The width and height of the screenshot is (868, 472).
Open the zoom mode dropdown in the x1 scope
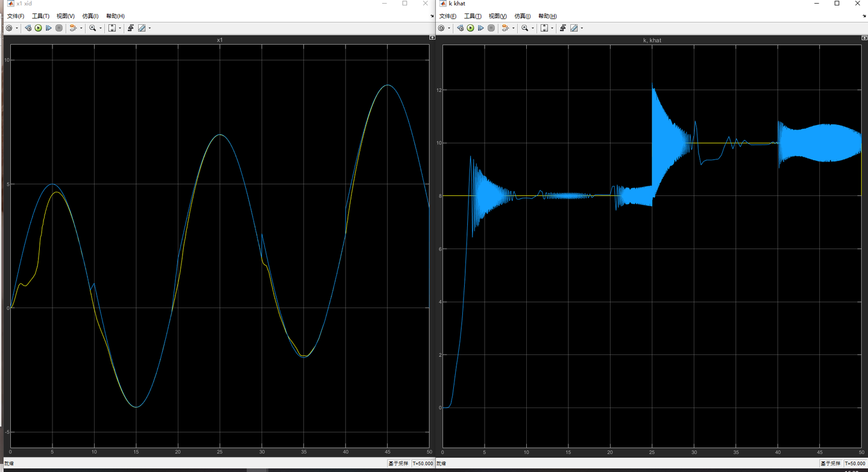(101, 28)
